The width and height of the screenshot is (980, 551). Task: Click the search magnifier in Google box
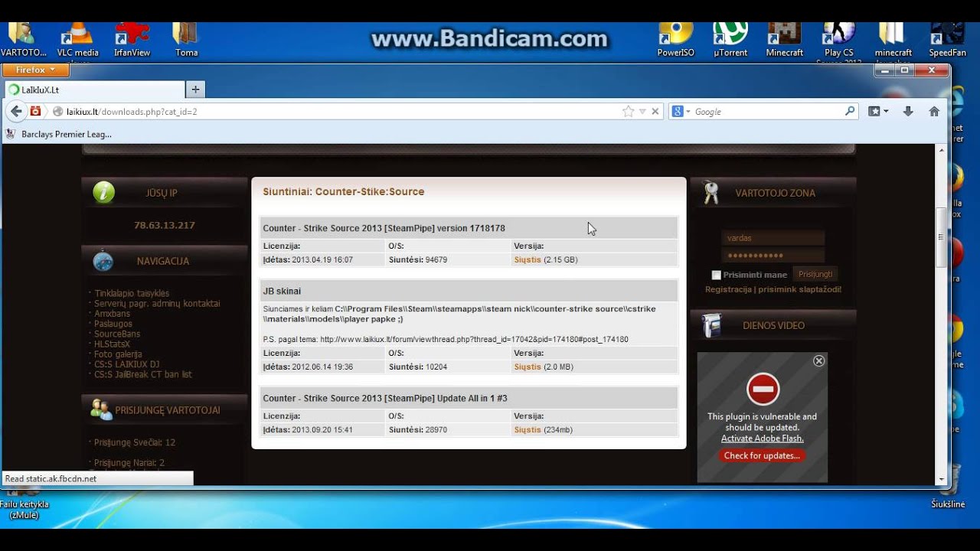point(850,111)
